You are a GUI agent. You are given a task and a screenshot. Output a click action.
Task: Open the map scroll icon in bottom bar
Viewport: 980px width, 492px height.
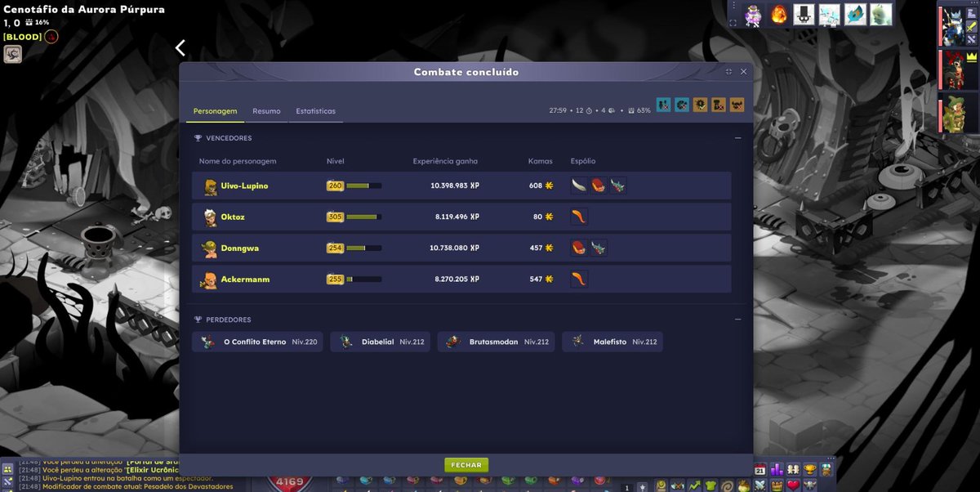point(661,486)
